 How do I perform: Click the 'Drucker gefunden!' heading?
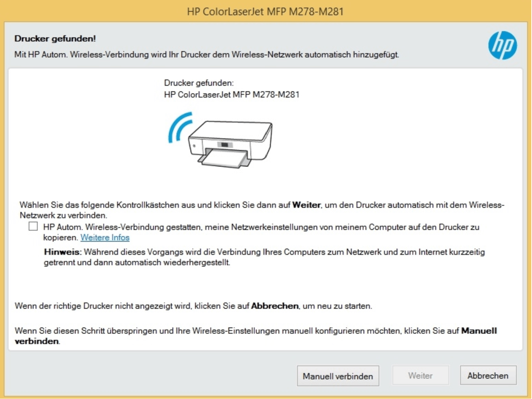[55, 38]
